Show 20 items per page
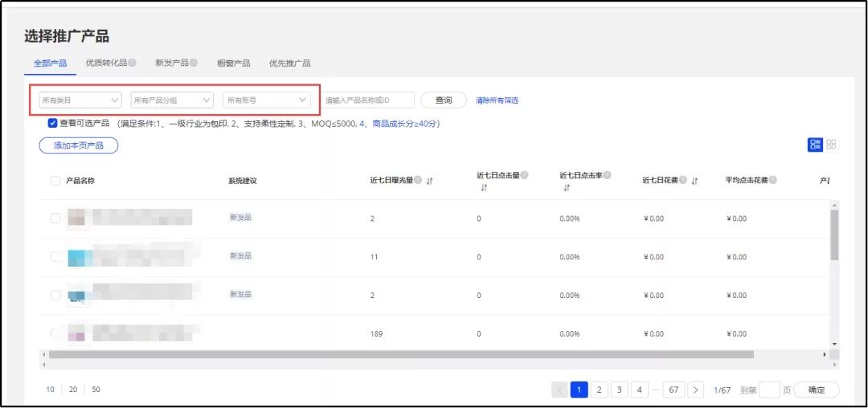Image resolution: width=868 pixels, height=408 pixels. (x=73, y=390)
